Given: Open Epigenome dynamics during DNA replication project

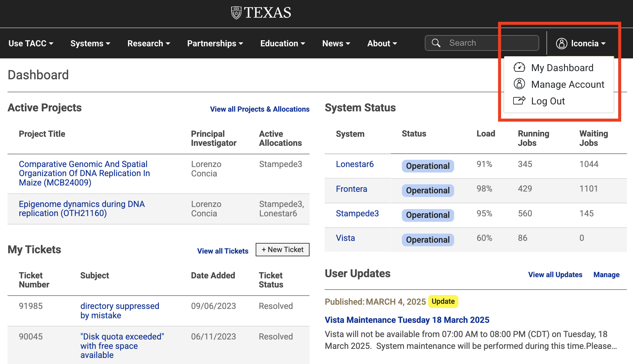Looking at the screenshot, I should 82,208.
